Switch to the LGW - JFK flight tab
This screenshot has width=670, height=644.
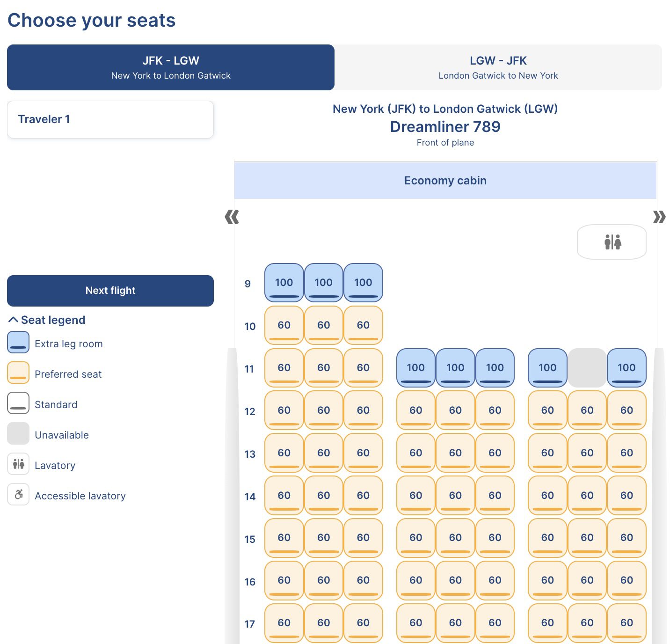[498, 67]
